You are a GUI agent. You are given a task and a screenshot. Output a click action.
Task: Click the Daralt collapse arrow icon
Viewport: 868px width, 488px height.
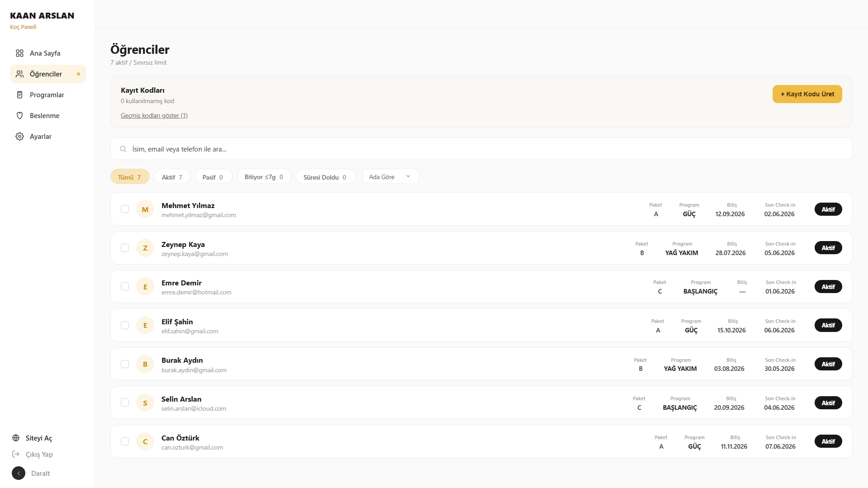tap(19, 474)
